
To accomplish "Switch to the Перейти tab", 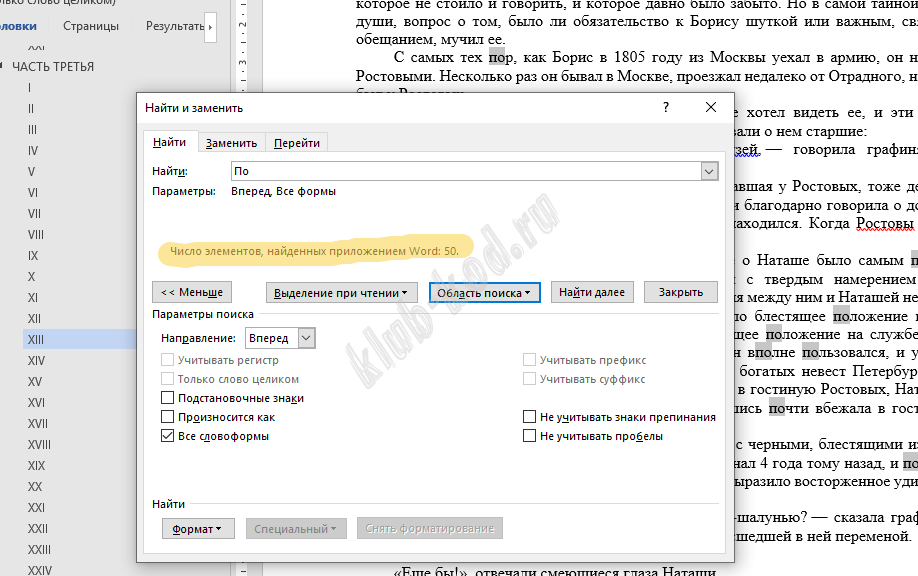I will (x=297, y=143).
